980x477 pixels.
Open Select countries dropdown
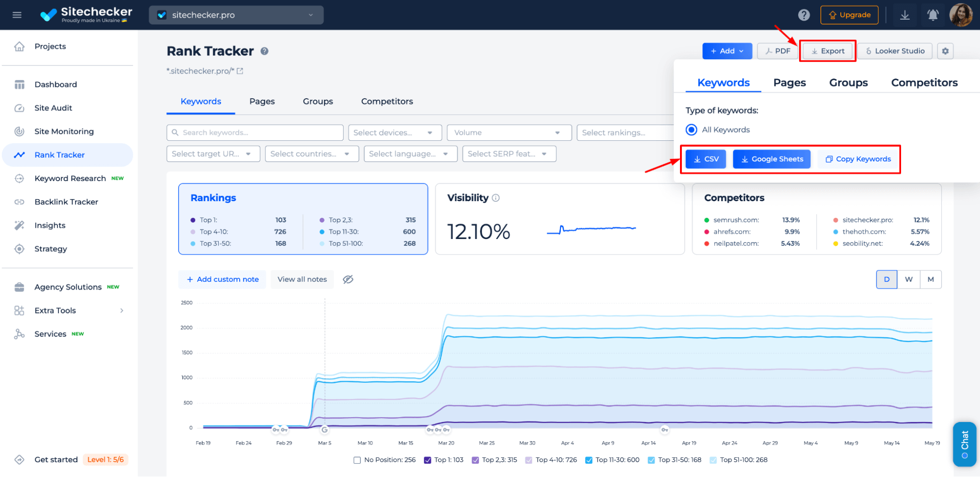[x=312, y=154]
